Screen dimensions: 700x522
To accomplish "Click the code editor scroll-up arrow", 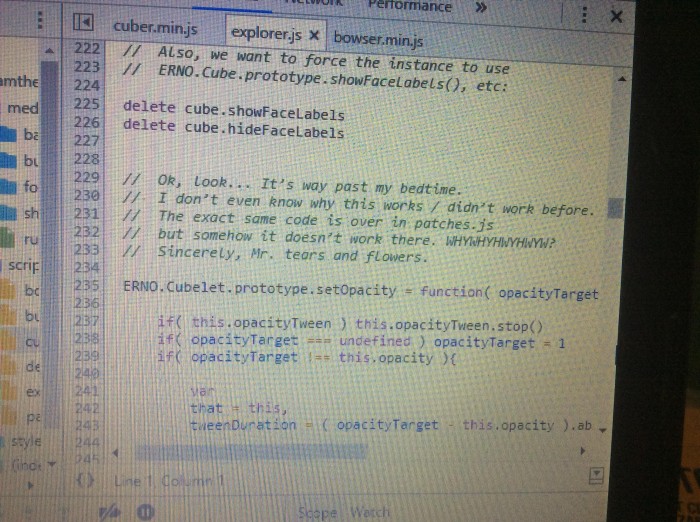I will click(622, 79).
